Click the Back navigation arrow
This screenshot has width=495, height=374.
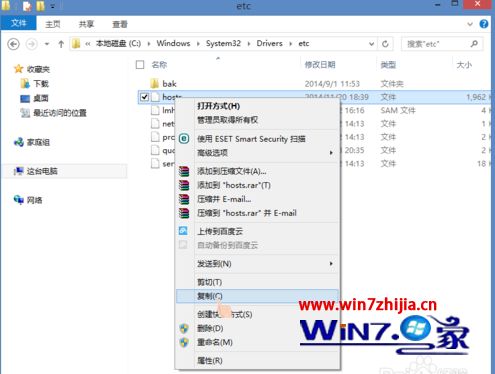pos(13,44)
